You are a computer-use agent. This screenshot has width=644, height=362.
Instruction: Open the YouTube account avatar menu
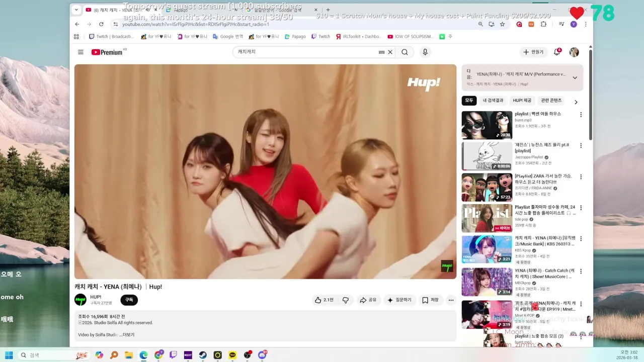574,52
